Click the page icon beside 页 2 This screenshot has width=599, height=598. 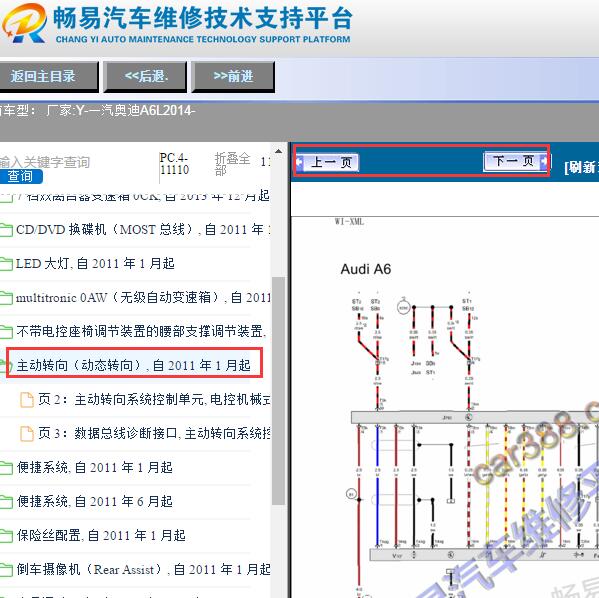[27, 400]
